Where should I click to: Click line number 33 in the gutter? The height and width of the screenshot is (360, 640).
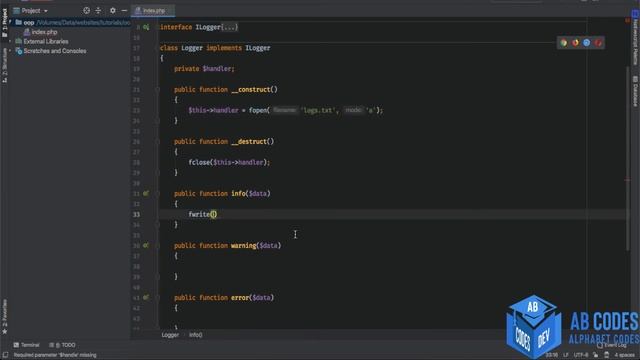136,214
